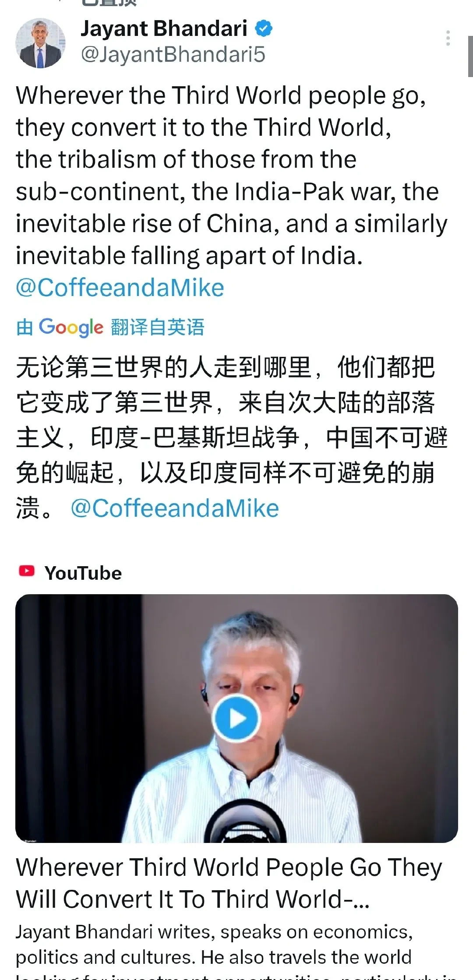The height and width of the screenshot is (980, 473).
Task: Tap the blue verified badge
Action: pos(264,28)
